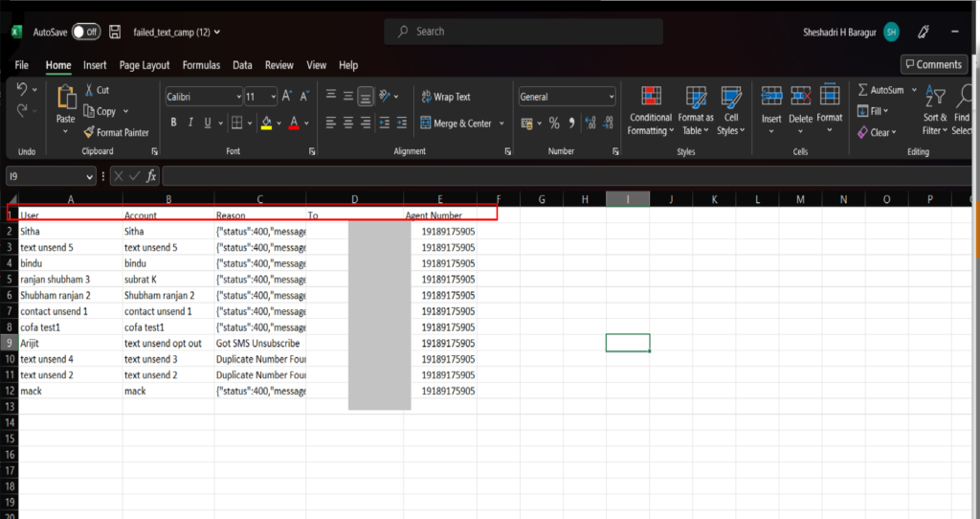Screen dimensions: 980x519
Task: Switch to the Insert tab
Action: (x=95, y=65)
